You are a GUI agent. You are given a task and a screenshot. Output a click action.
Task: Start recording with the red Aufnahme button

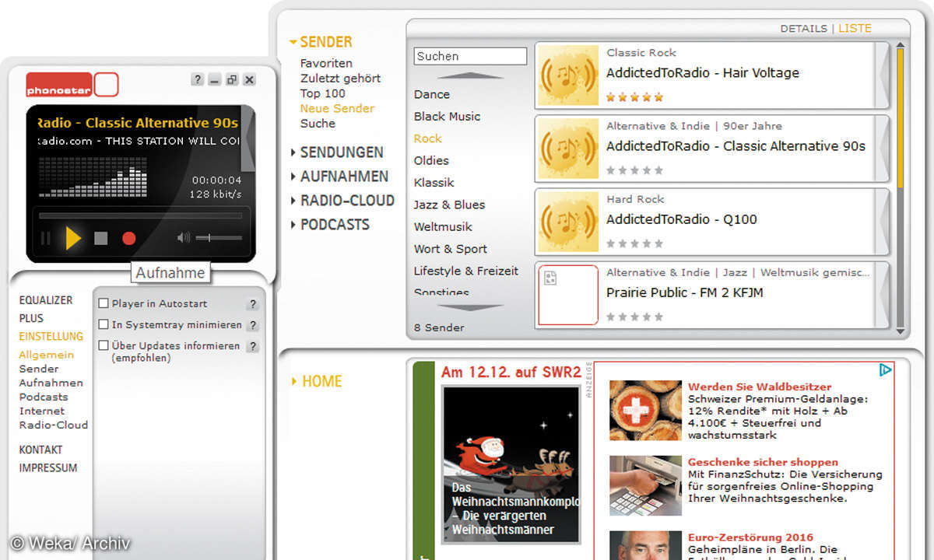coord(129,239)
